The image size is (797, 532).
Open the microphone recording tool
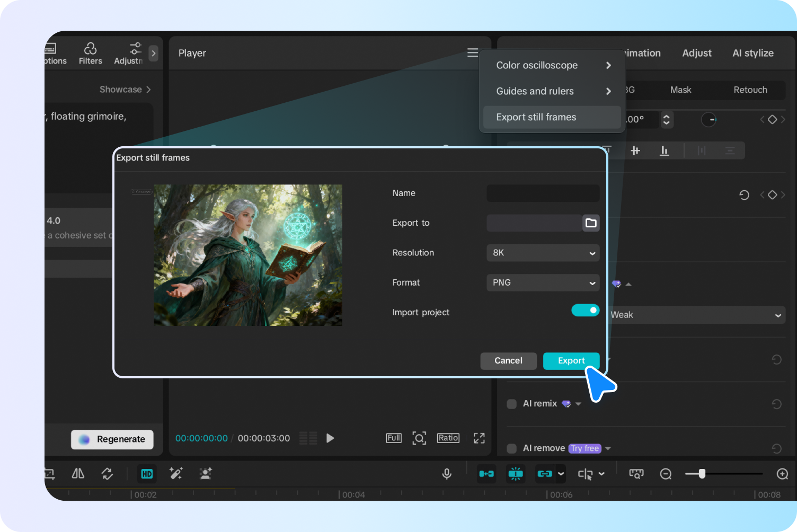(447, 474)
